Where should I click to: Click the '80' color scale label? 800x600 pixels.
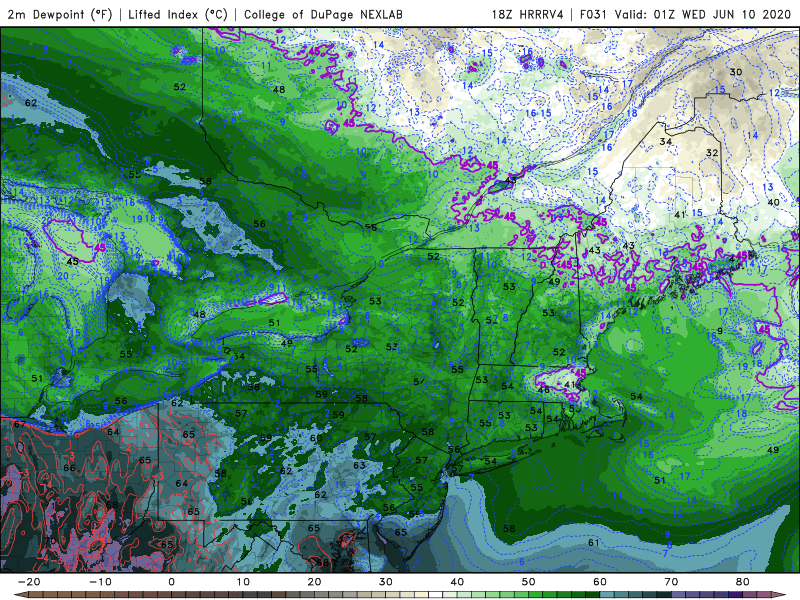(x=743, y=582)
